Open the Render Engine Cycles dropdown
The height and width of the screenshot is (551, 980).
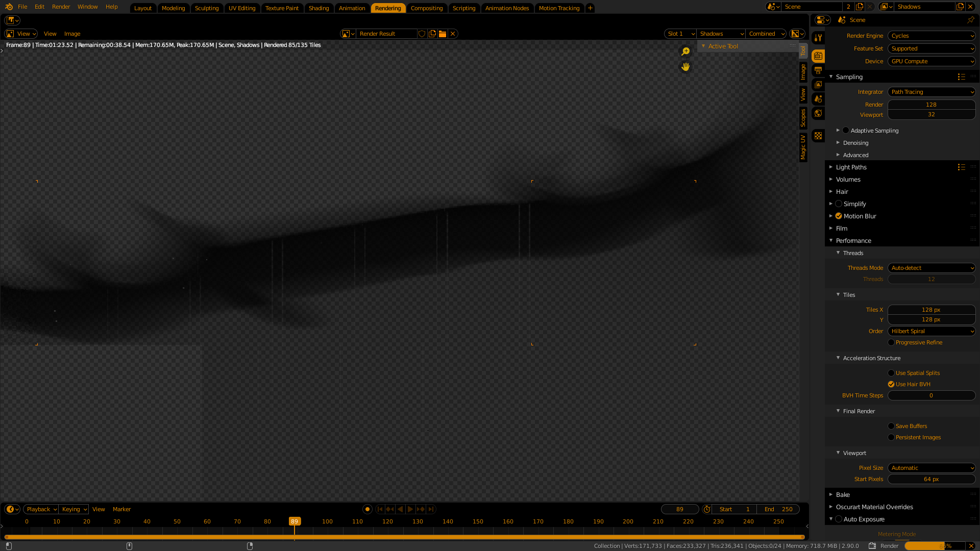click(x=932, y=36)
